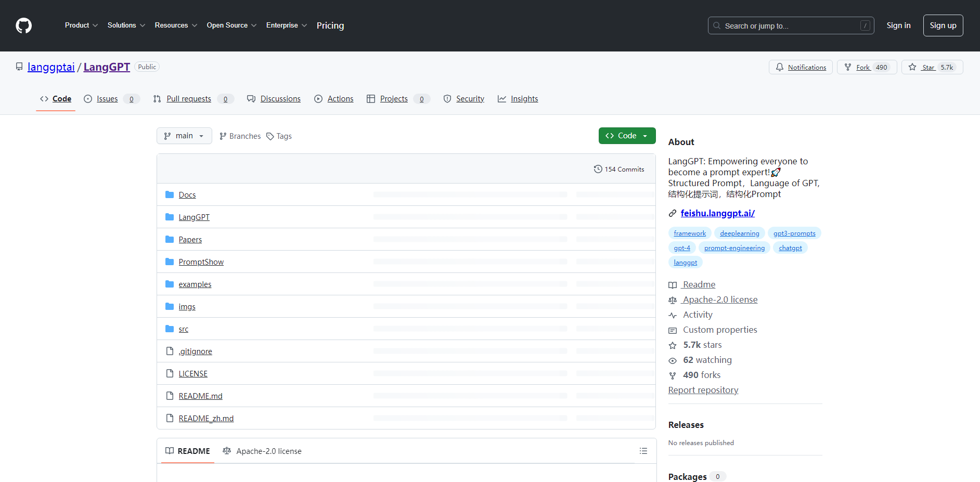Focus the Search or jump to field
Screen dimensions: 980x482
click(791, 25)
